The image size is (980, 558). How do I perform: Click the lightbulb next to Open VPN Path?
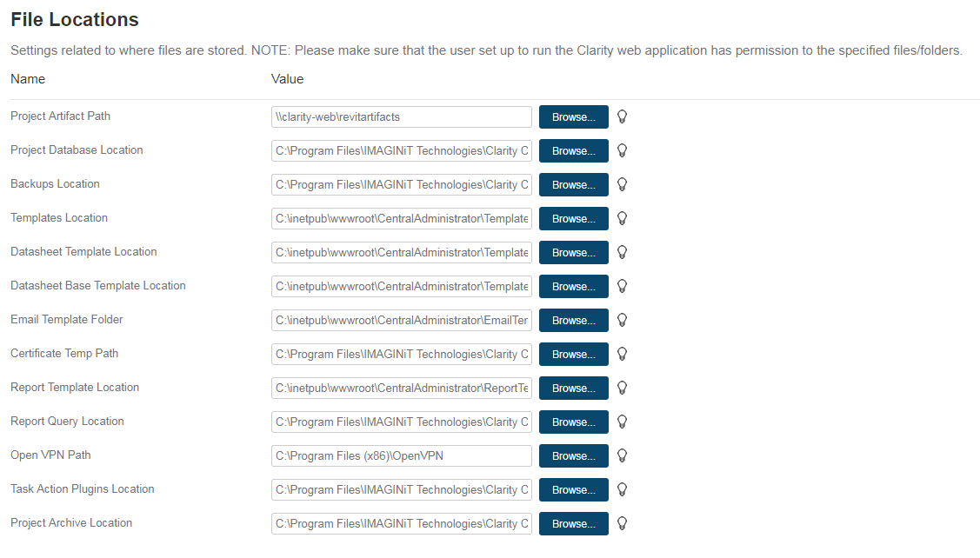coord(622,455)
